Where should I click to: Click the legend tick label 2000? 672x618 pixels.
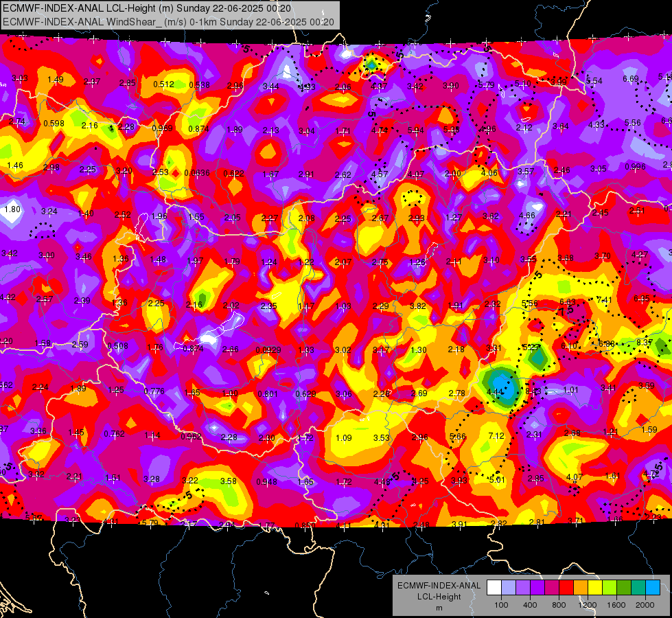pos(645,605)
